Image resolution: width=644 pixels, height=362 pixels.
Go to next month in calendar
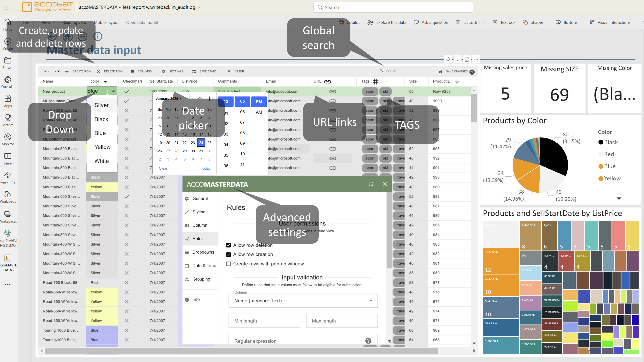pyautogui.click(x=210, y=99)
